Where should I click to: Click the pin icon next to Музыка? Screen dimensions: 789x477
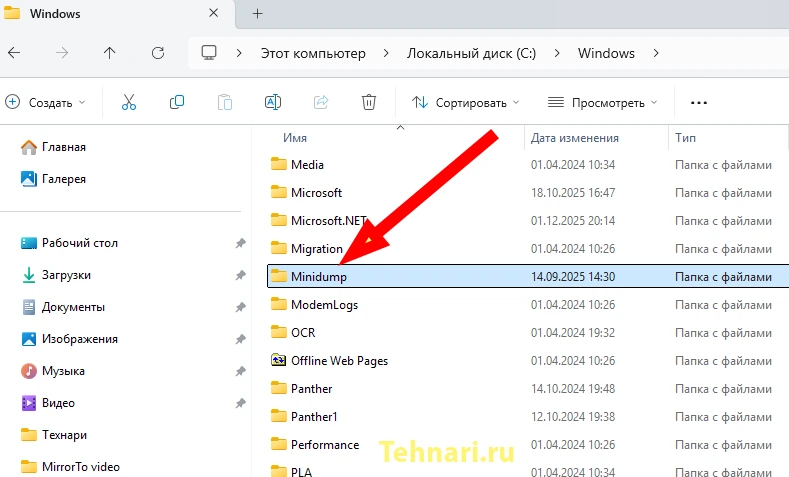point(241,371)
